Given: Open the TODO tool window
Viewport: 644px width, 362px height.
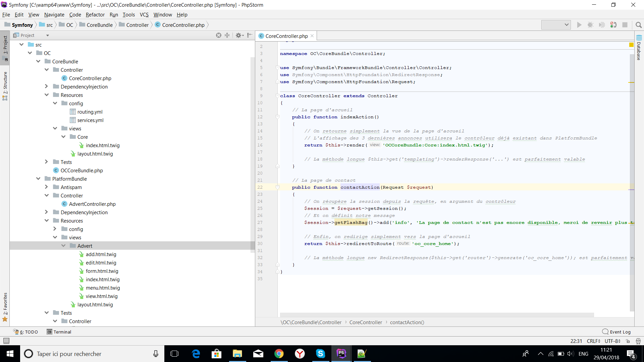Looking at the screenshot, I should 26,332.
